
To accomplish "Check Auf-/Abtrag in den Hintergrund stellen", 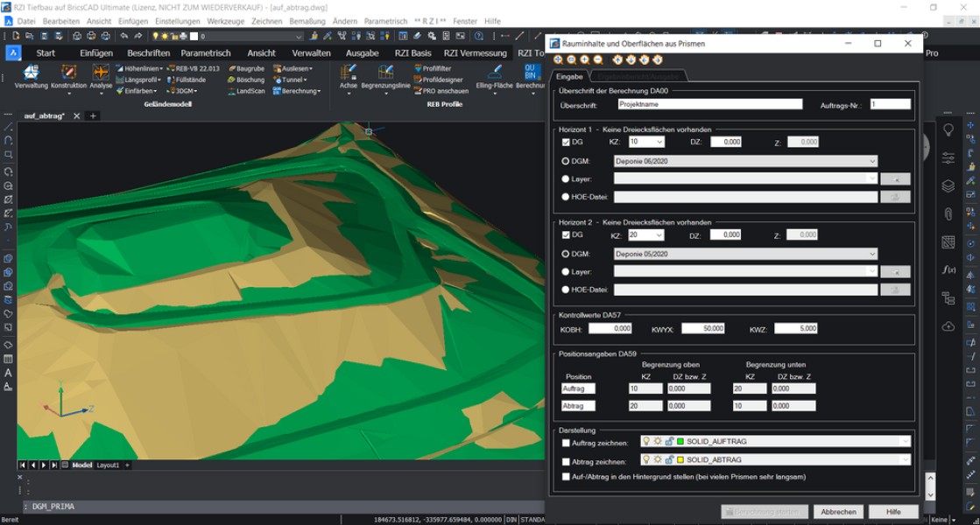I will pos(565,476).
